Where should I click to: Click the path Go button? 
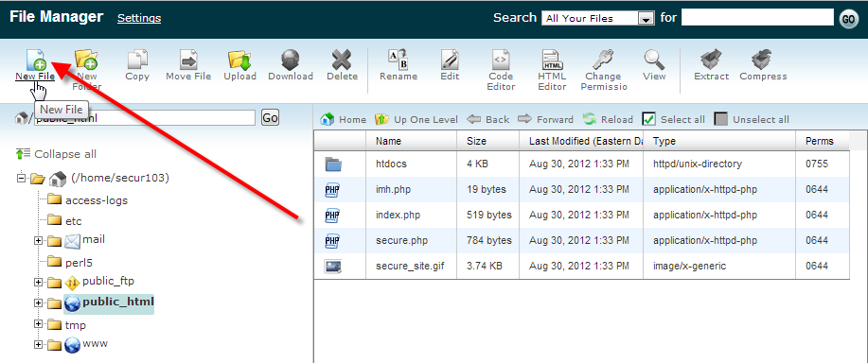tap(270, 117)
